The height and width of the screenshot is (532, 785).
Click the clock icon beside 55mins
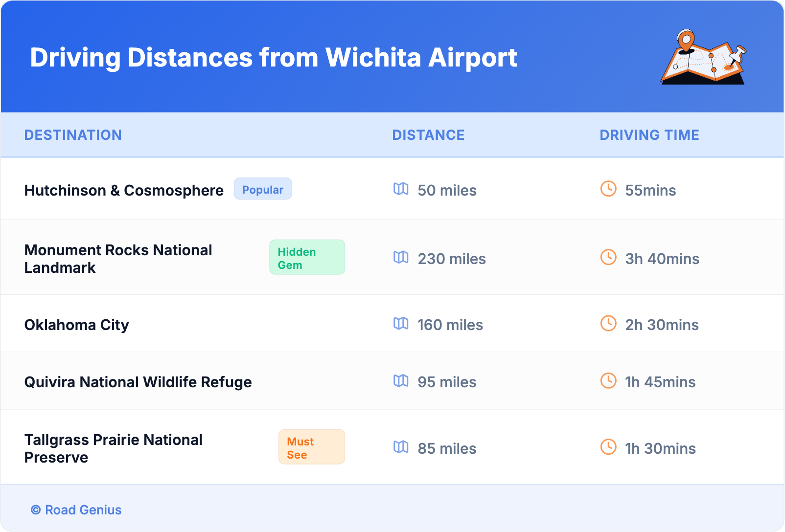pyautogui.click(x=608, y=189)
